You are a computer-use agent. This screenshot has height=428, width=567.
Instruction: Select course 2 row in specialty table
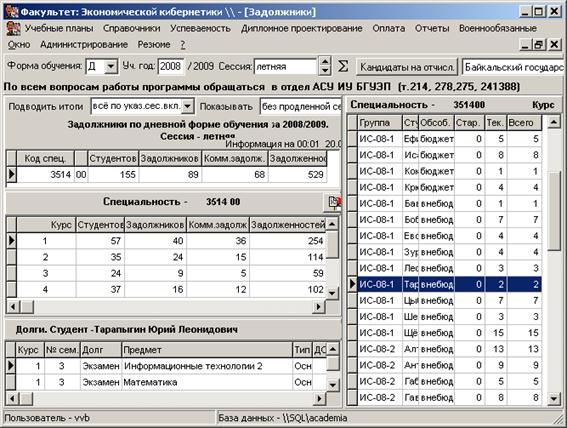click(x=166, y=257)
